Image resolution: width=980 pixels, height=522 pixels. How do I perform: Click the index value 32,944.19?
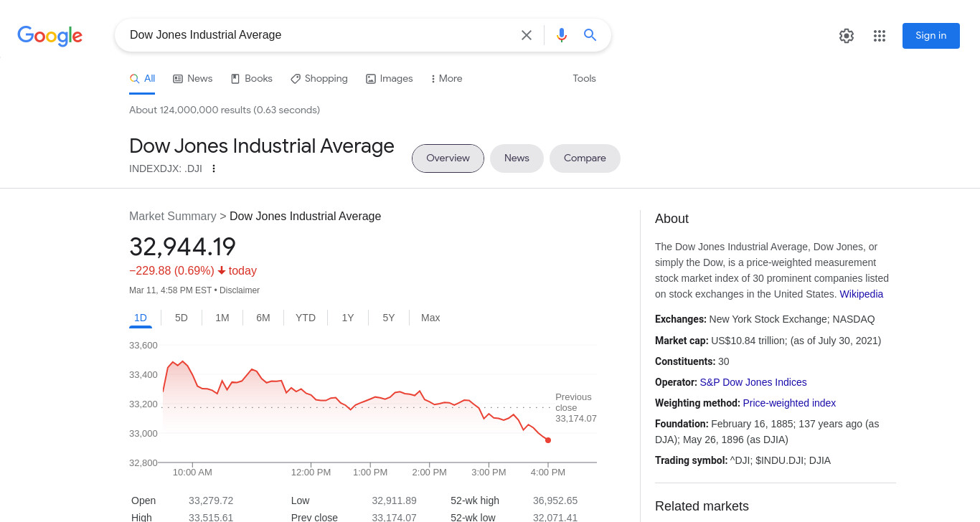[x=183, y=247]
